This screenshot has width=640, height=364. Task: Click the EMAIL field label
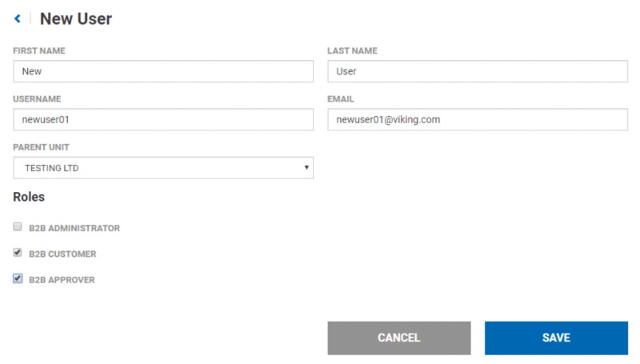[x=340, y=99]
